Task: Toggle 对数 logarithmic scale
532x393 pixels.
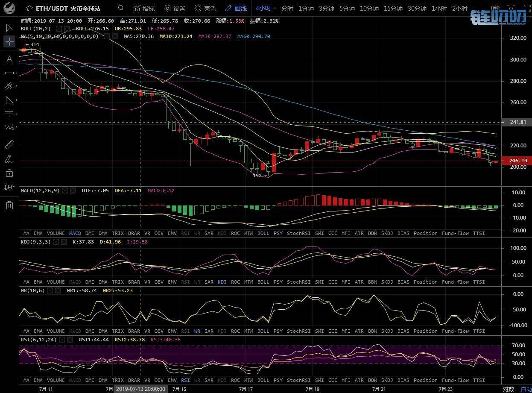Action: point(508,389)
